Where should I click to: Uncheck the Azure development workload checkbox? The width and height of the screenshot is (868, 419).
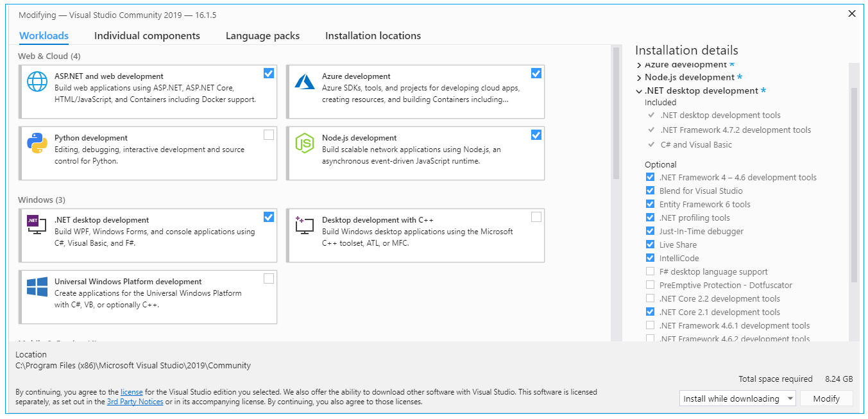click(x=536, y=73)
